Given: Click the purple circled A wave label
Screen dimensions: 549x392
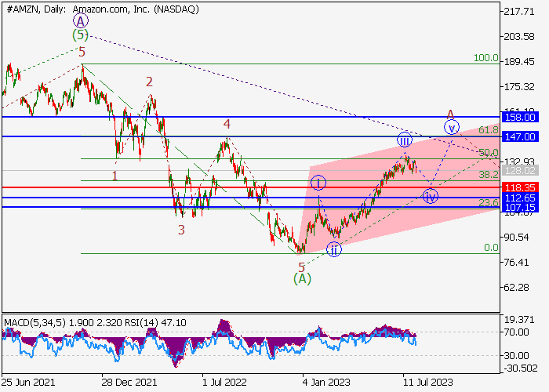Looking at the screenshot, I should pyautogui.click(x=81, y=21).
